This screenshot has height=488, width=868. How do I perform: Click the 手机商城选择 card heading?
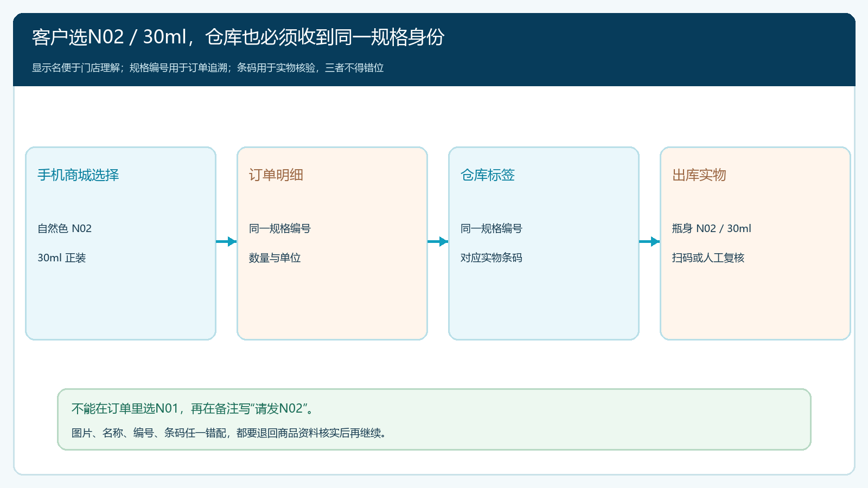click(78, 175)
